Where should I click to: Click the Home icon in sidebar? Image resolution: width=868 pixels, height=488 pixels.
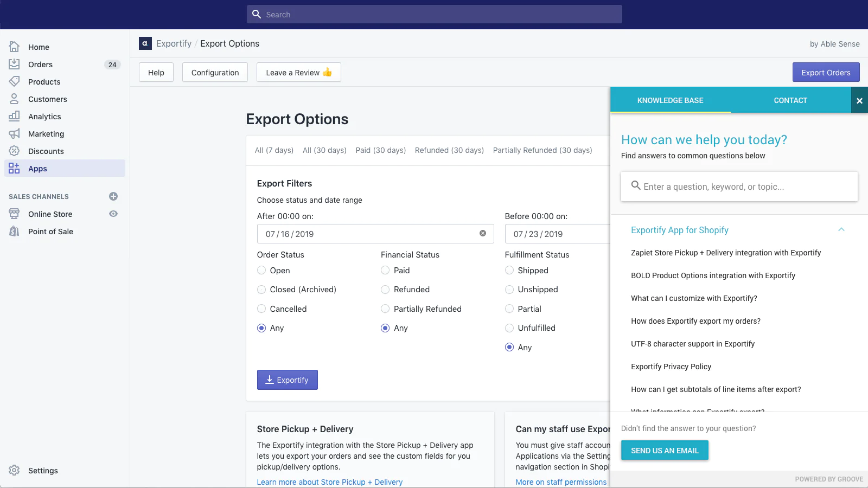(x=15, y=47)
